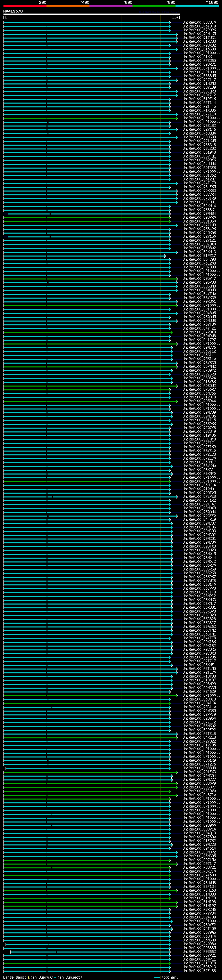The width and height of the screenshot is (222, 980).
Task: Click the white query sequence bar
Action: [x=92, y=14]
